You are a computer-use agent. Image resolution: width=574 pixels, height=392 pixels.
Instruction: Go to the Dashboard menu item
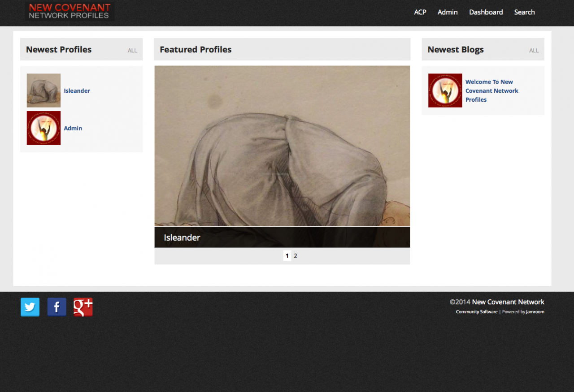pyautogui.click(x=486, y=12)
